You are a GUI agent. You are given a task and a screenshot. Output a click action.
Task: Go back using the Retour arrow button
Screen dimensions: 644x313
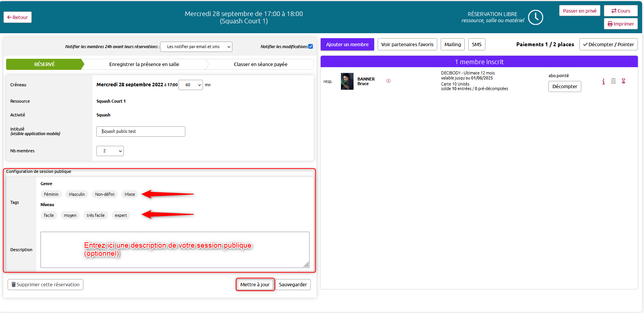[x=18, y=17]
